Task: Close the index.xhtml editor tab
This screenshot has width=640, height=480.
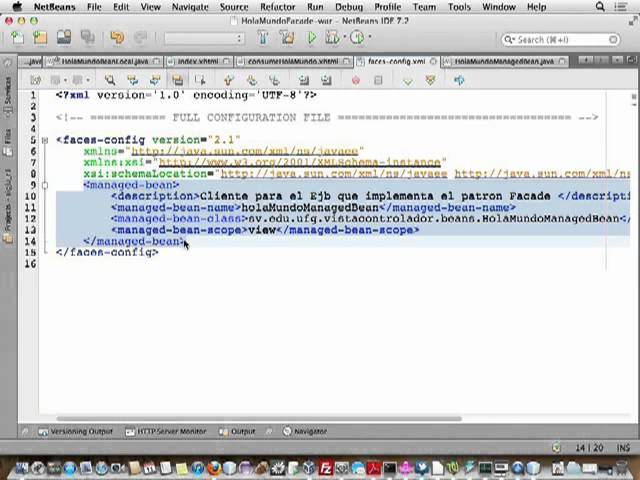Action: (227, 62)
